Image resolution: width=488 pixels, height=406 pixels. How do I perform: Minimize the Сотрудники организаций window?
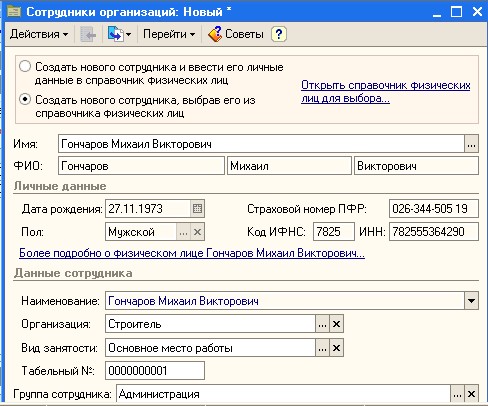(437, 12)
